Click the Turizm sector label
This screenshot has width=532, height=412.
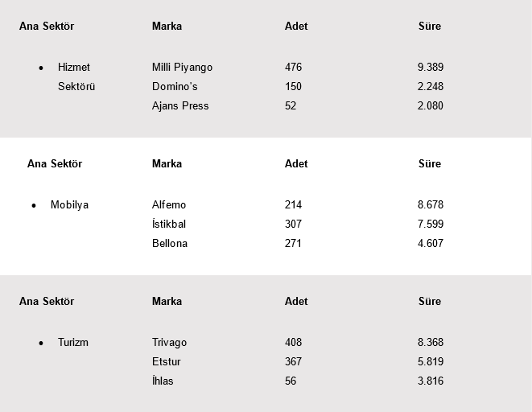point(73,343)
